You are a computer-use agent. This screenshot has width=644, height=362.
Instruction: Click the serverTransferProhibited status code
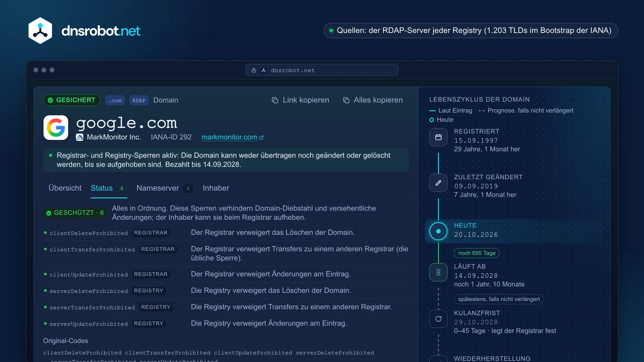pos(92,308)
